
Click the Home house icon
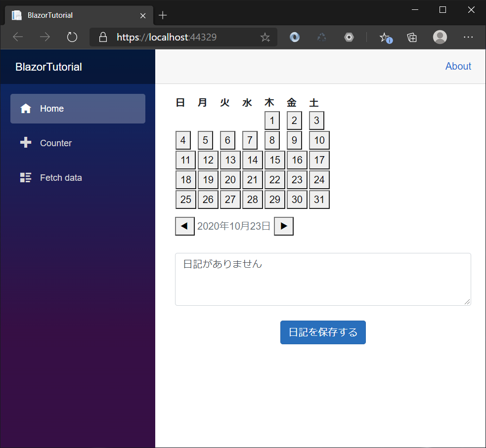[x=26, y=108]
